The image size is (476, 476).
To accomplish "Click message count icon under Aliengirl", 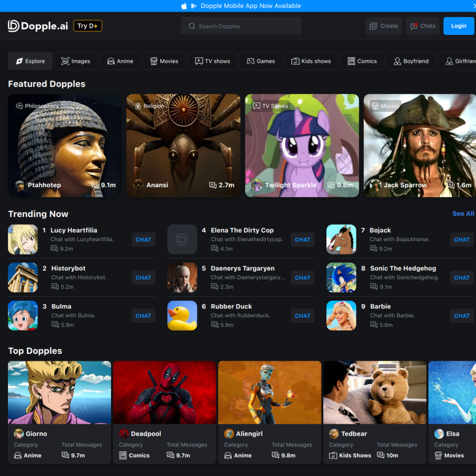I will (276, 455).
